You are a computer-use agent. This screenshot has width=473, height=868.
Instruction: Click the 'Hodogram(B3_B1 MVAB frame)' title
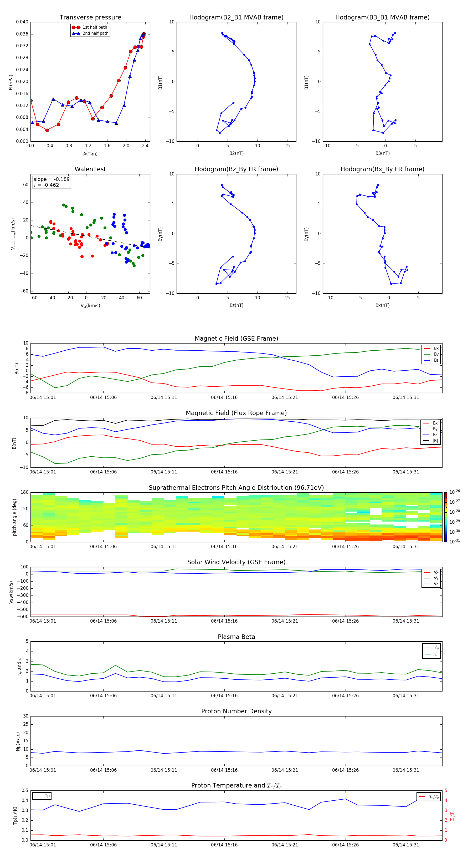382,18
